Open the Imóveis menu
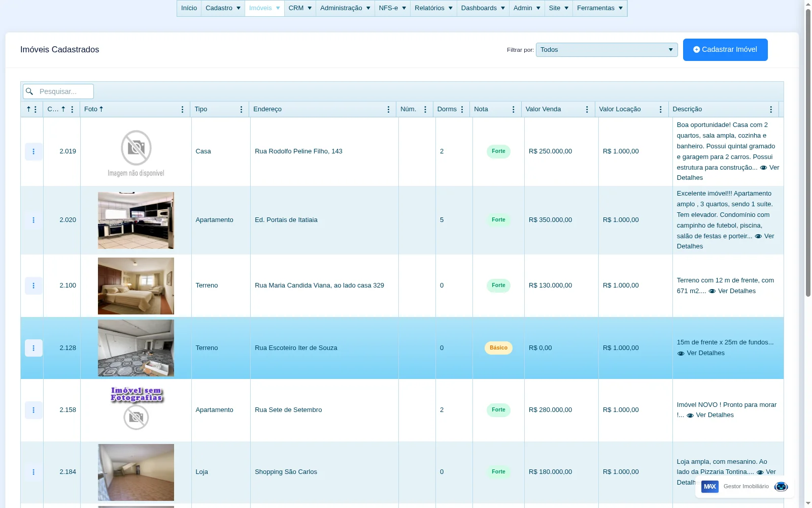The height and width of the screenshot is (508, 812). (264, 8)
